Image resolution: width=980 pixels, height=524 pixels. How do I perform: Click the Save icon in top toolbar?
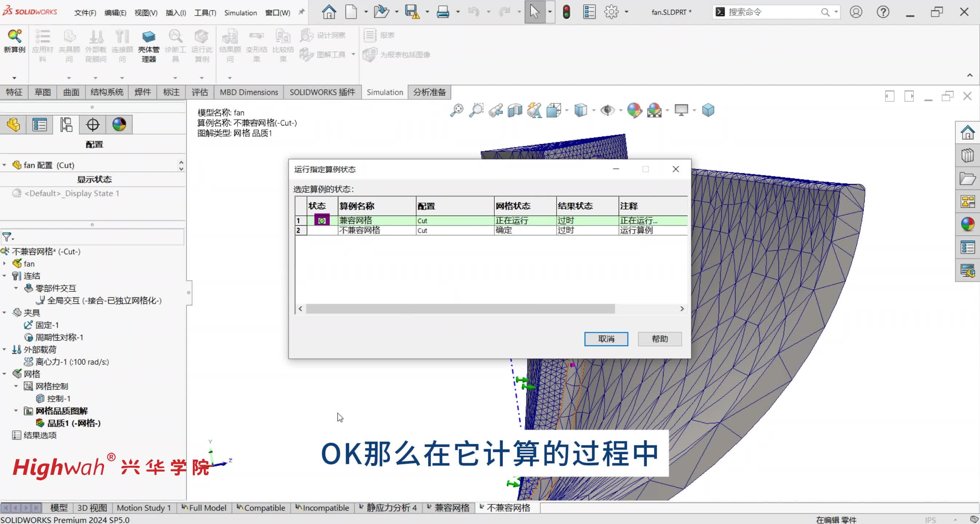412,12
